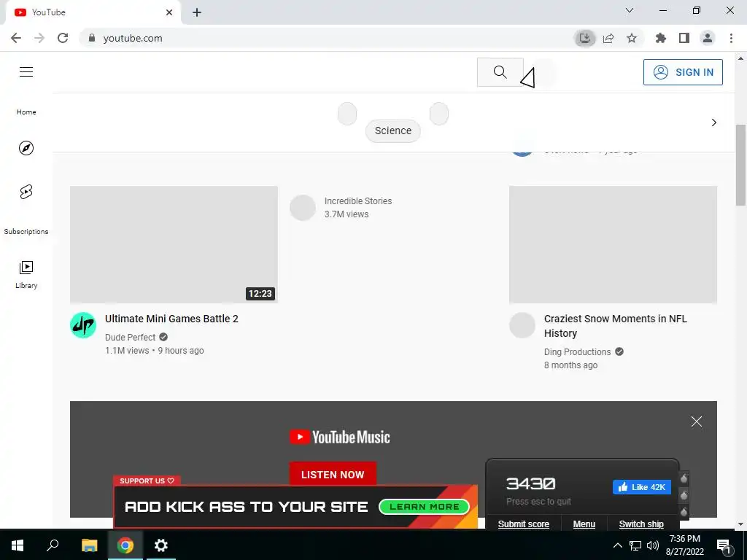747x560 pixels.
Task: Open Settings gear in the taskbar
Action: point(161,545)
